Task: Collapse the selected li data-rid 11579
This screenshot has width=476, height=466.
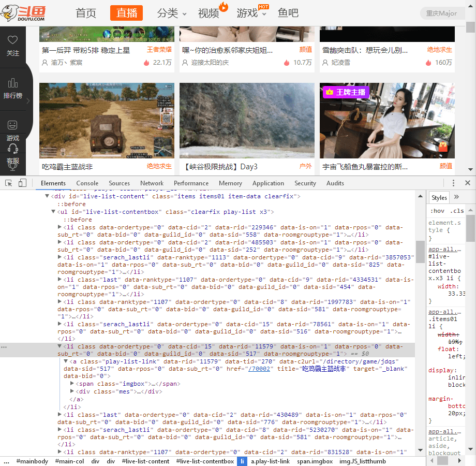Action: 59,346
